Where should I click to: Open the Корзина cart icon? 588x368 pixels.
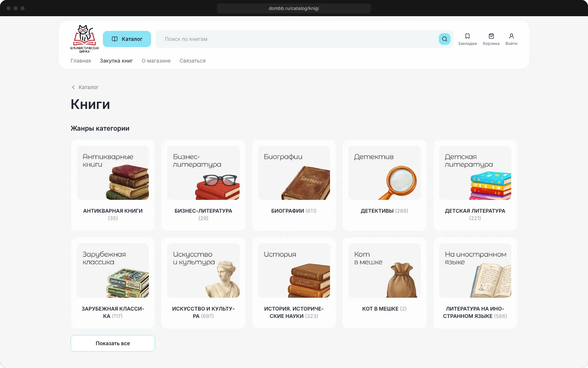point(491,36)
